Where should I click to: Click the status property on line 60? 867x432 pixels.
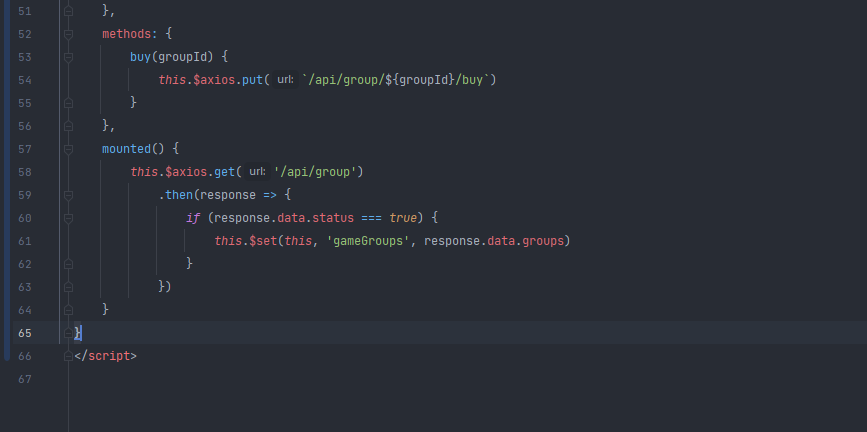[333, 218]
